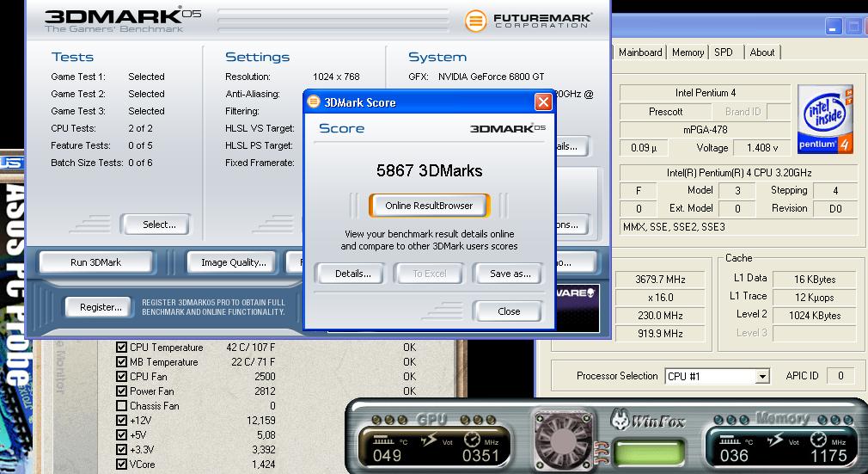Click the Register... button

[101, 307]
